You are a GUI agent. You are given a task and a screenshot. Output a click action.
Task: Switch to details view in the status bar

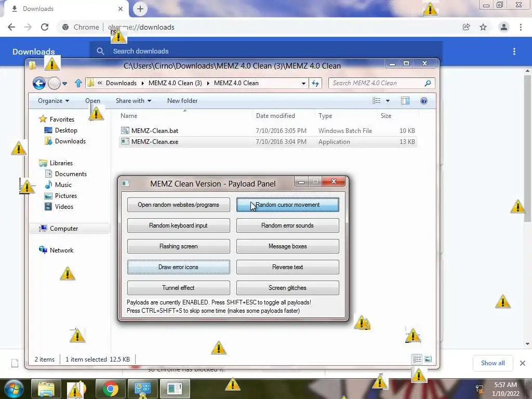417,359
